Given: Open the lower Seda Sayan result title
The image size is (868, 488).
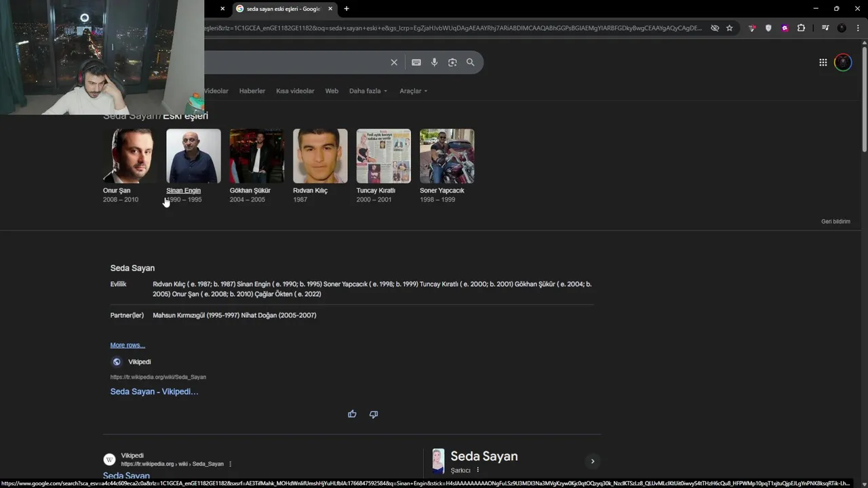Looking at the screenshot, I should point(126,476).
